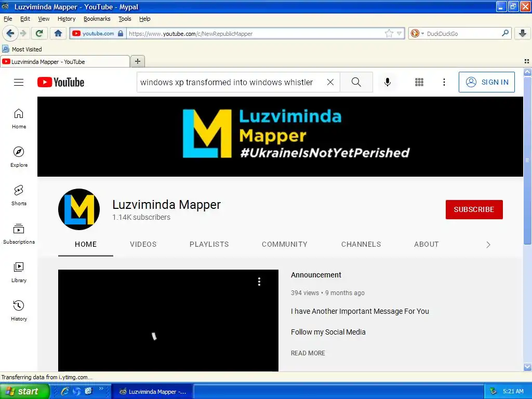Screen dimensions: 532x399
Task: Open the YouTube hamburger guide menu
Action: 19,82
